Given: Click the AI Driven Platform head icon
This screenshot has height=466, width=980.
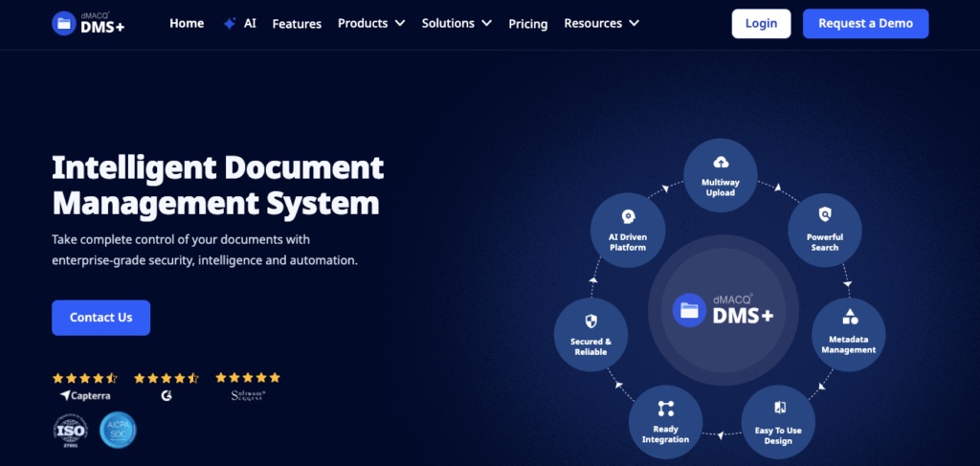Looking at the screenshot, I should point(628,216).
